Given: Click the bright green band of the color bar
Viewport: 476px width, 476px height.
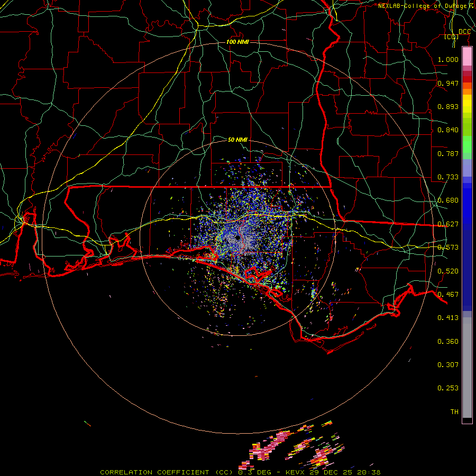Looking at the screenshot, I should (467, 144).
